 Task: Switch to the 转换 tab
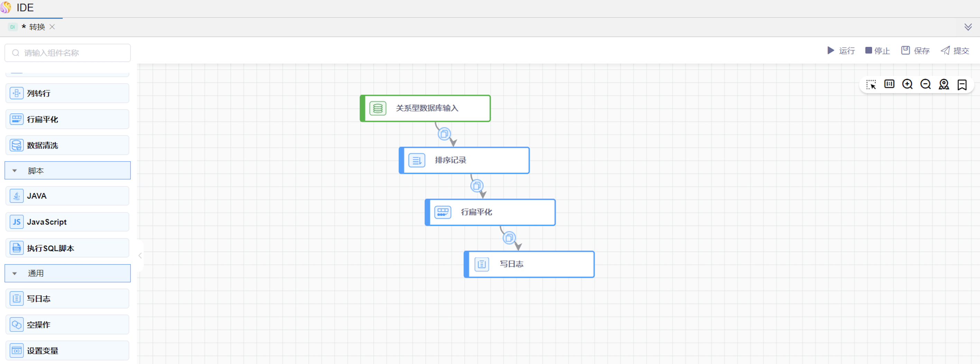point(37,27)
